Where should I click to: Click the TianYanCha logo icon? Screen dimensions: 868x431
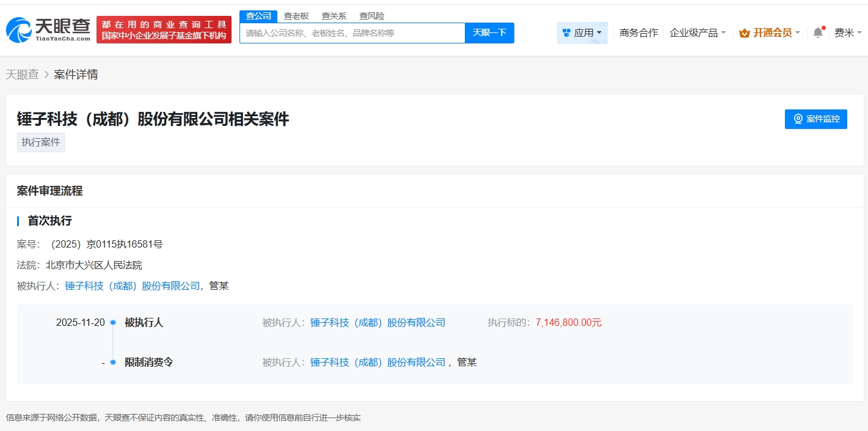tap(20, 29)
